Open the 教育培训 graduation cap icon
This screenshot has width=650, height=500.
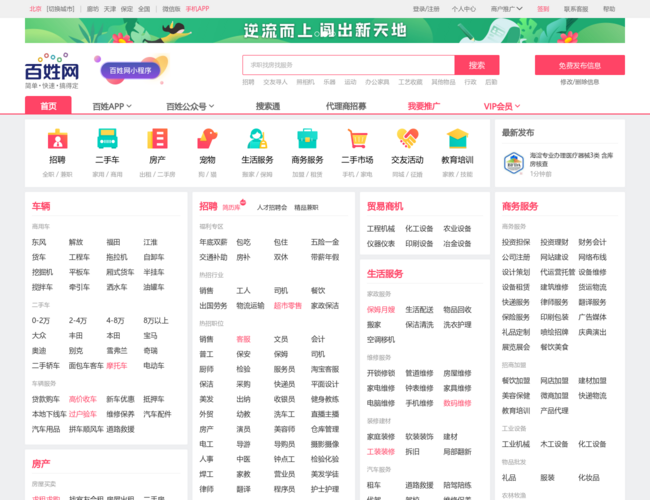coord(457,139)
